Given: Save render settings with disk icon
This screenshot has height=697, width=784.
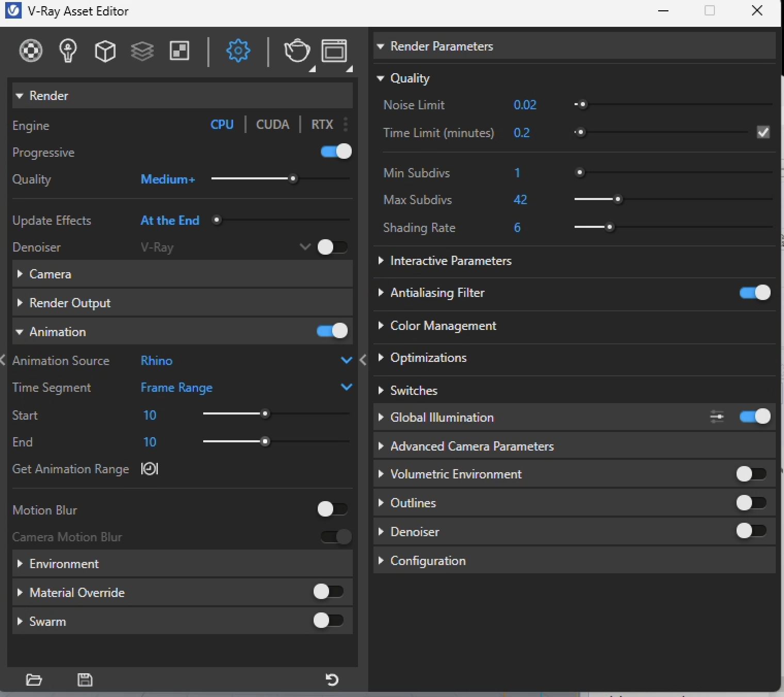Looking at the screenshot, I should tap(85, 679).
